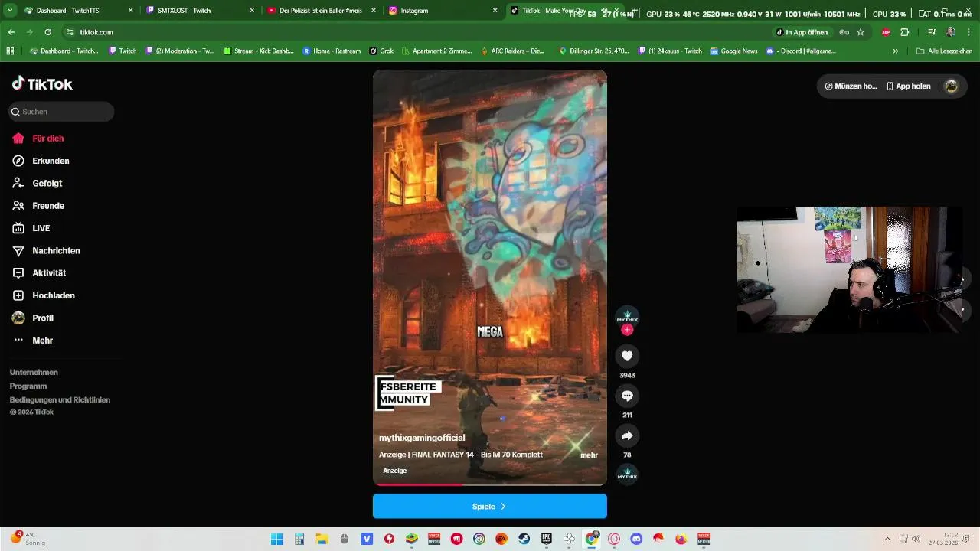Open the ARC Raiders bookmark

coord(512,51)
